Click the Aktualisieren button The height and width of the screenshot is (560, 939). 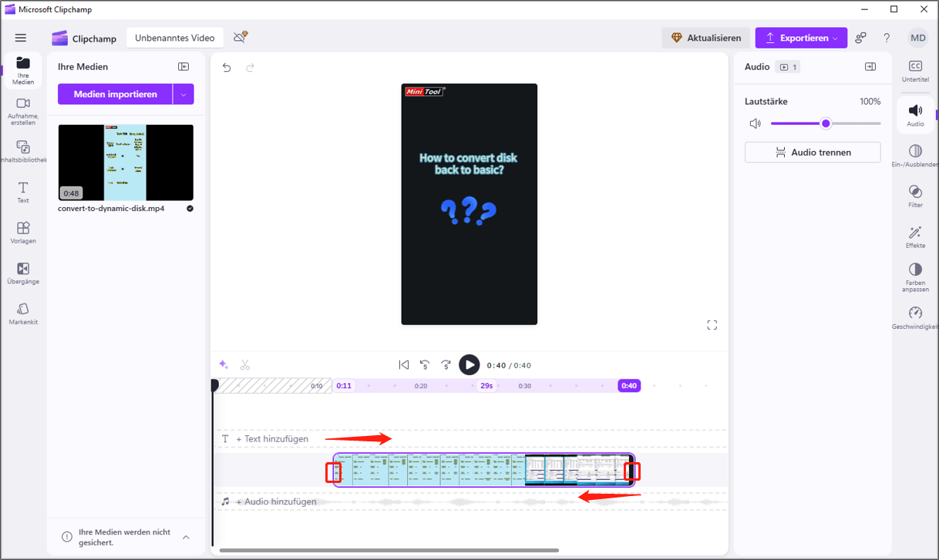(x=706, y=38)
